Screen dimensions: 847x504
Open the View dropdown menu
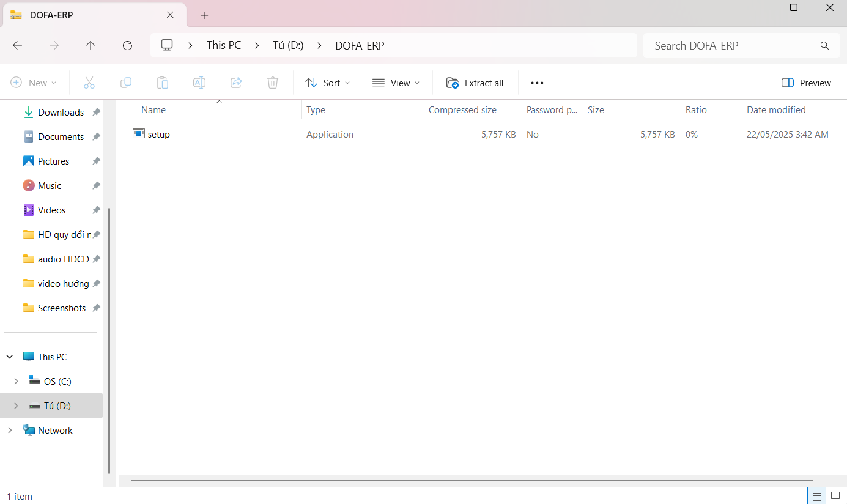tap(396, 83)
